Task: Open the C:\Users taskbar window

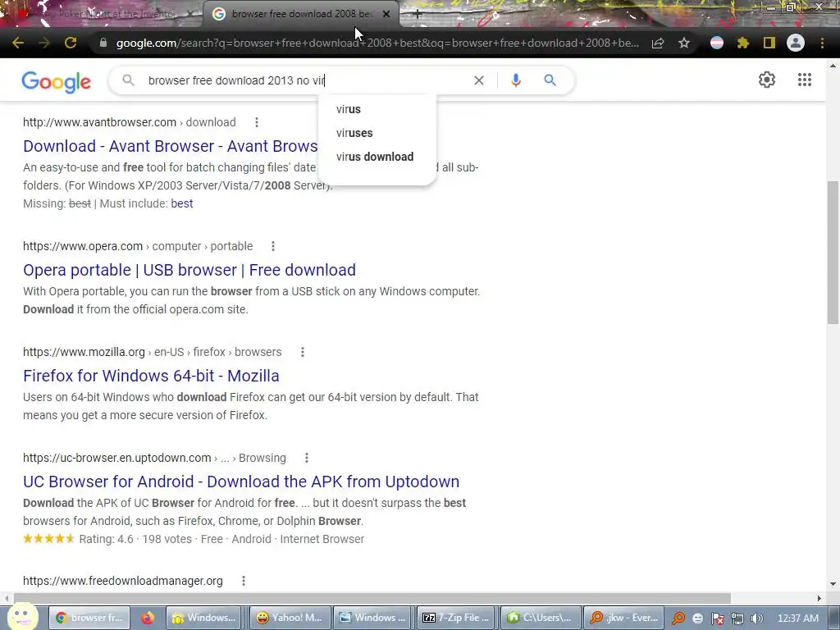Action: pos(540,618)
